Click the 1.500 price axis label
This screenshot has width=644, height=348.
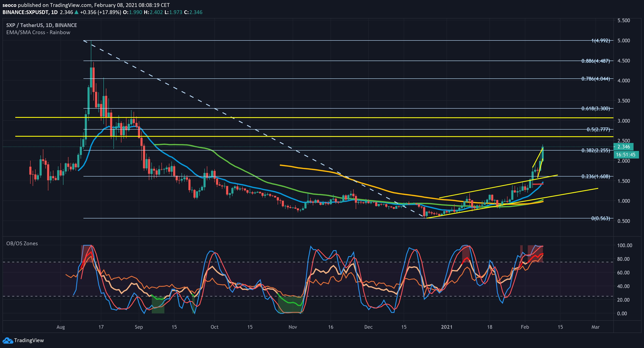pyautogui.click(x=624, y=181)
